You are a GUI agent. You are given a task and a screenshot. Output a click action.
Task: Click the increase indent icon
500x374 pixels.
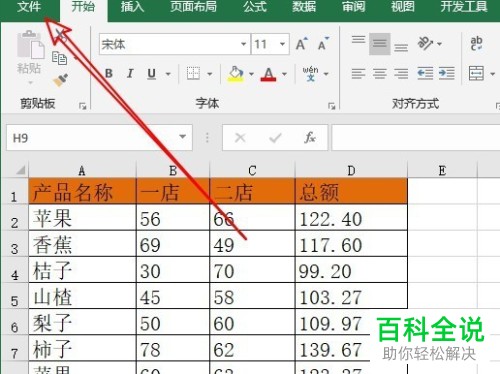point(447,73)
